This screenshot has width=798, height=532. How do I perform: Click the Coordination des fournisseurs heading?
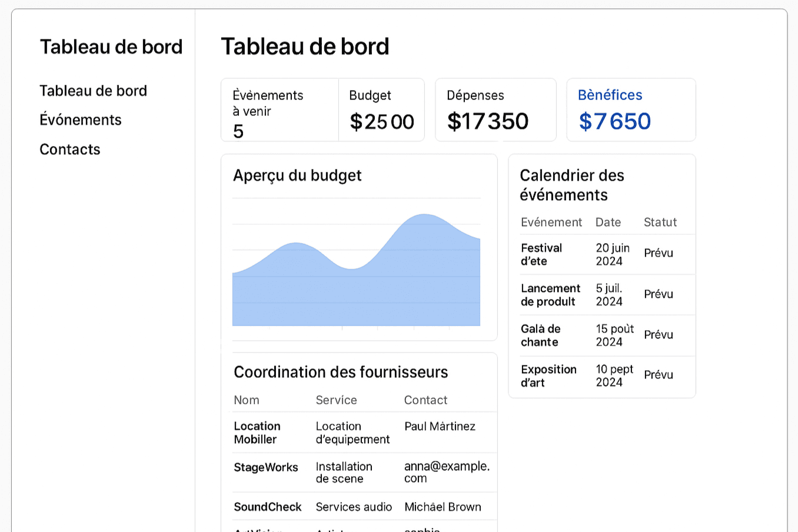click(341, 372)
